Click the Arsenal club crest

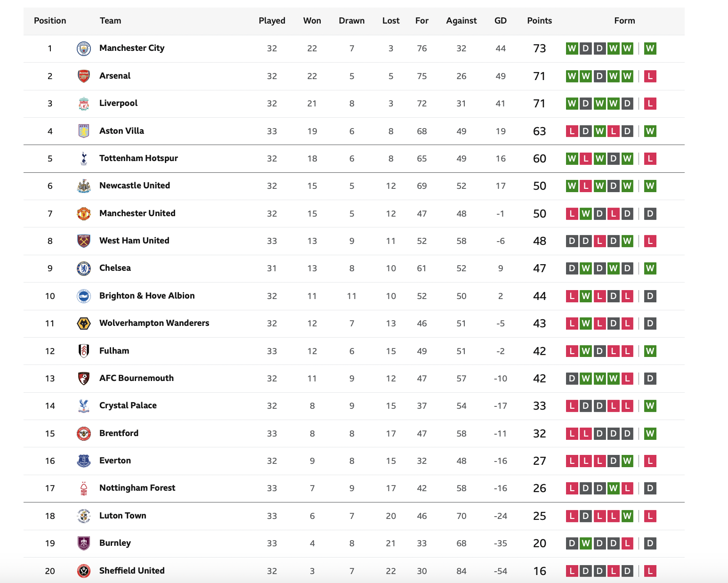(84, 76)
